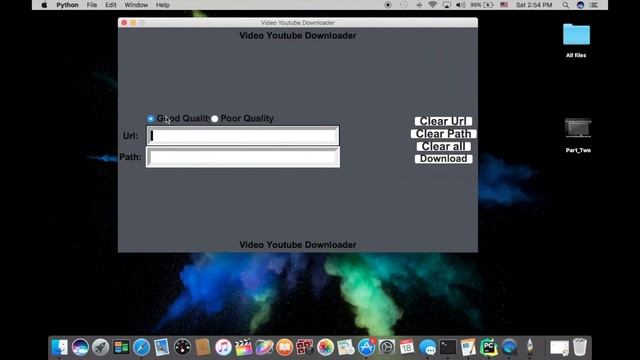The height and width of the screenshot is (360, 640).
Task: Open Photo Booth in the dock
Action: pyautogui.click(x=305, y=347)
